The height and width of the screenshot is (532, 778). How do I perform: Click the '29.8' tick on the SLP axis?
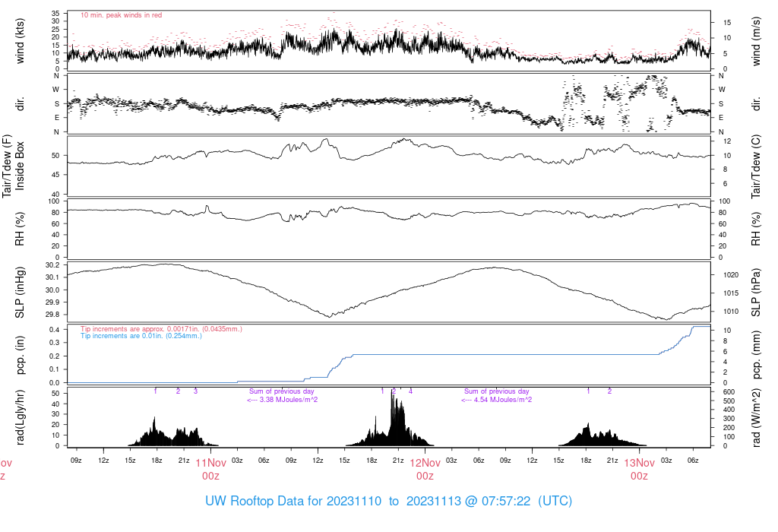pyautogui.click(x=52, y=315)
